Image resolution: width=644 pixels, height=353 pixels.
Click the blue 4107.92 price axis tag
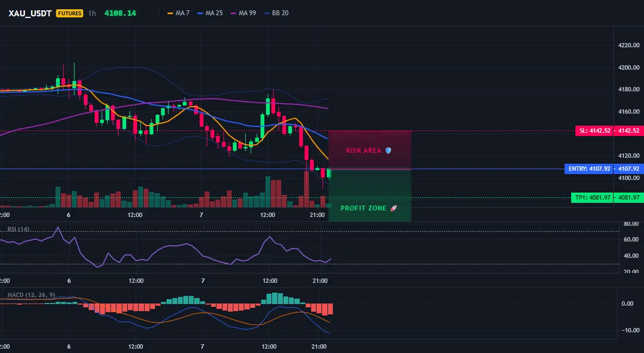click(629, 169)
